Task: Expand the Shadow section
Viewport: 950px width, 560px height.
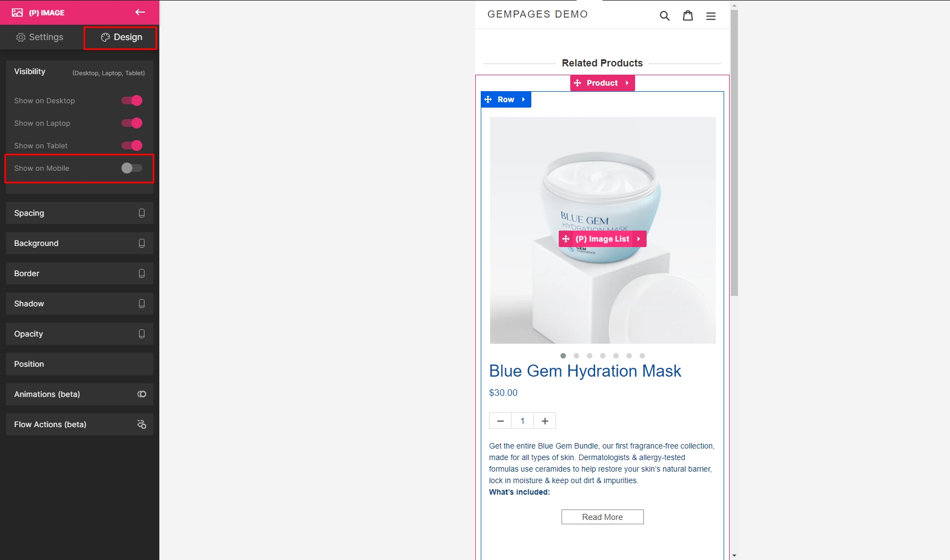Action: (x=80, y=304)
